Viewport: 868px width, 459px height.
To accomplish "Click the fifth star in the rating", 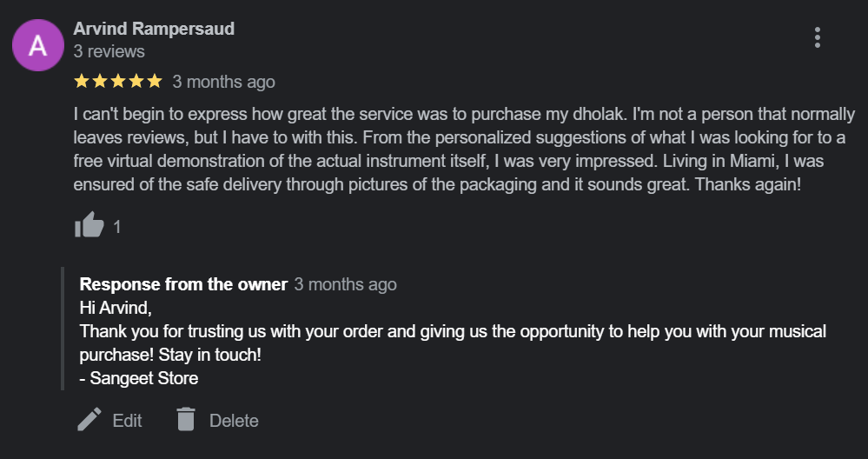I will pyautogui.click(x=155, y=82).
